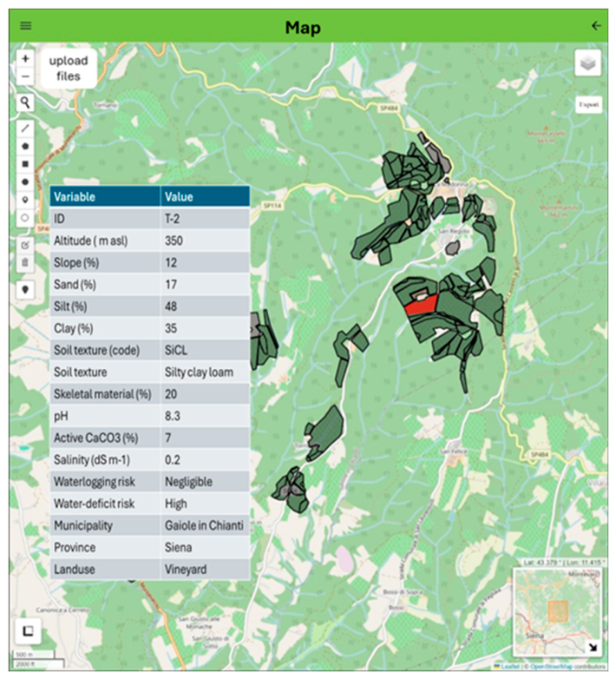Select the Sand value 17
Viewport: 616px width, 679px height.
point(171,285)
